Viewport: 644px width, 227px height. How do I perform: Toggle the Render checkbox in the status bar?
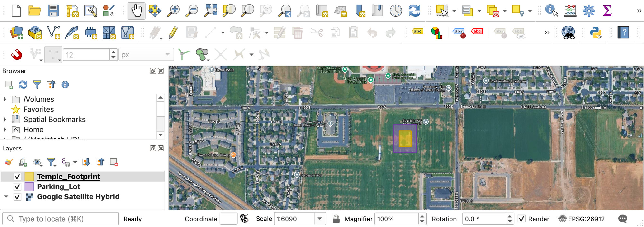coord(522,219)
